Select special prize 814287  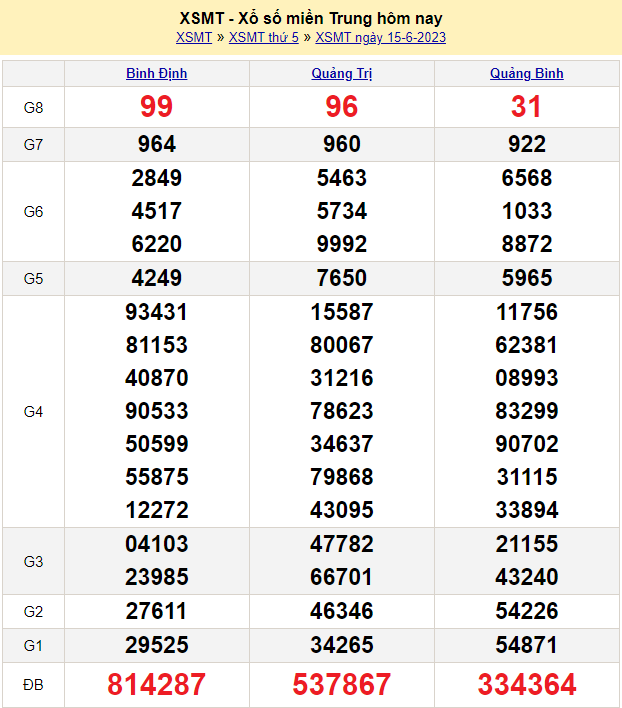tap(157, 684)
